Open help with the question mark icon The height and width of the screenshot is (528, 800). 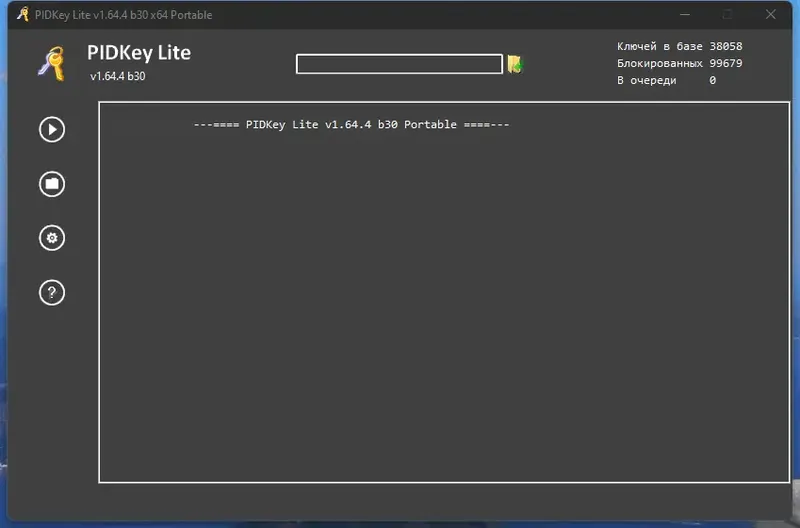(52, 292)
